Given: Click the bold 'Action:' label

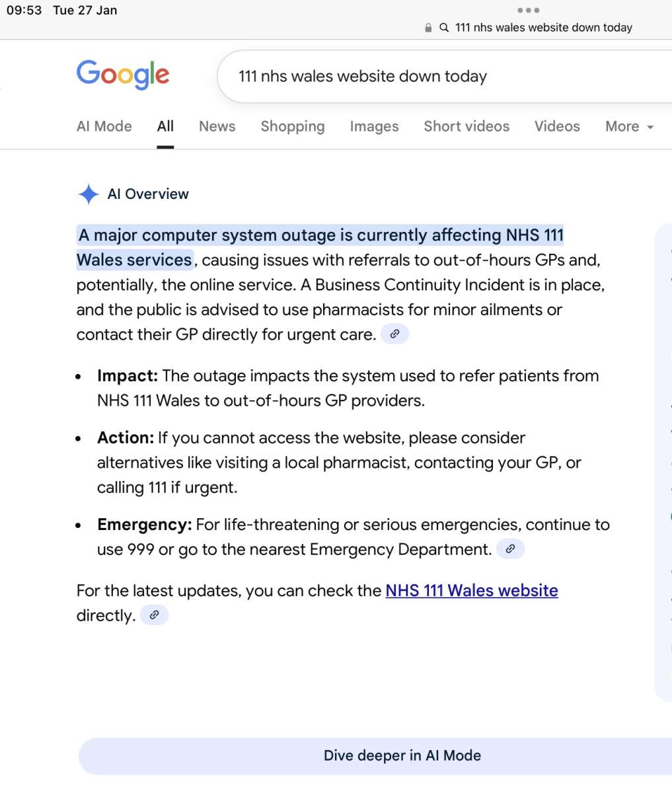Looking at the screenshot, I should [x=126, y=437].
